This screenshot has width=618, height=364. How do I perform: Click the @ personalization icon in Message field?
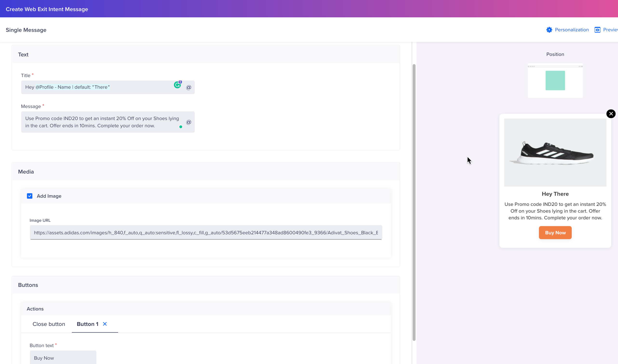click(188, 122)
